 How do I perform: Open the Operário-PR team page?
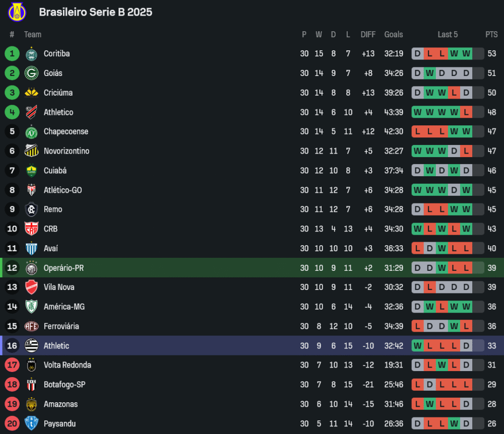(64, 268)
